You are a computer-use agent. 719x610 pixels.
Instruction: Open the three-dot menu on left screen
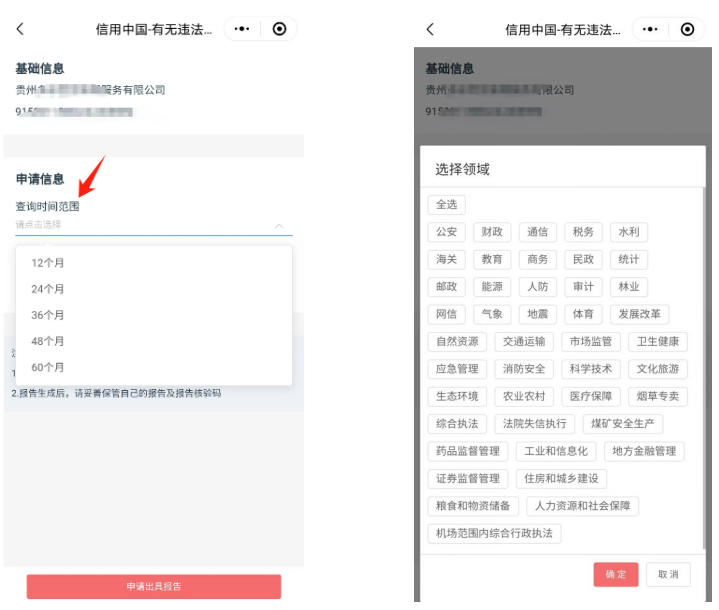(x=243, y=30)
